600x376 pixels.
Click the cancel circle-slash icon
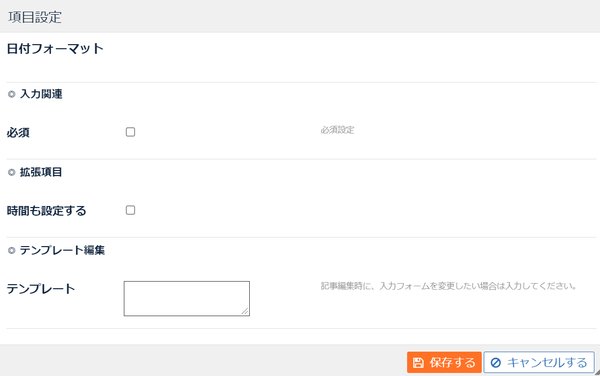point(496,363)
